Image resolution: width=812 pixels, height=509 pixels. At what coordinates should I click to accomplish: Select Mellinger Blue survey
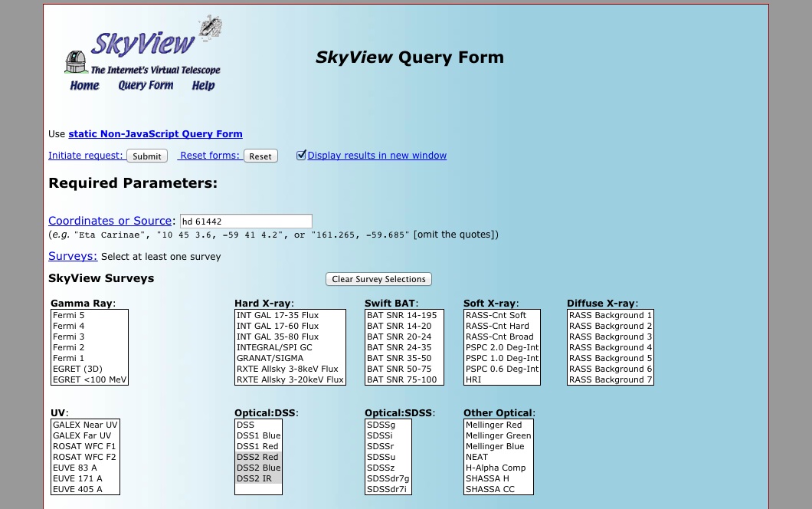pos(498,446)
